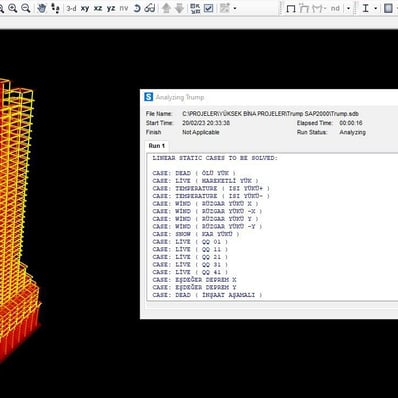Click the file path ending in Trump.sdb
398x398 pixels.
point(270,114)
